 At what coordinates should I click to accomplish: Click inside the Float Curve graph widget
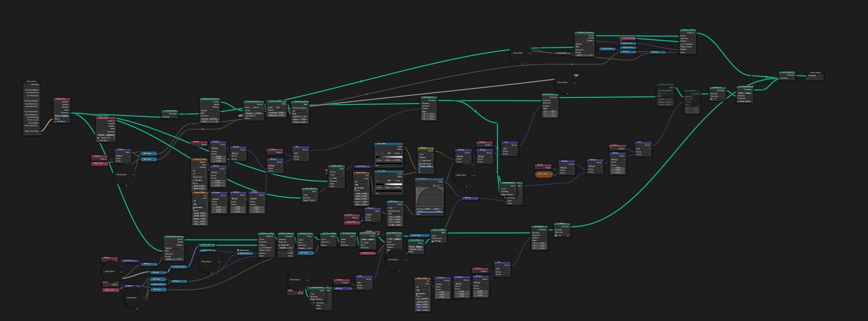(x=429, y=198)
